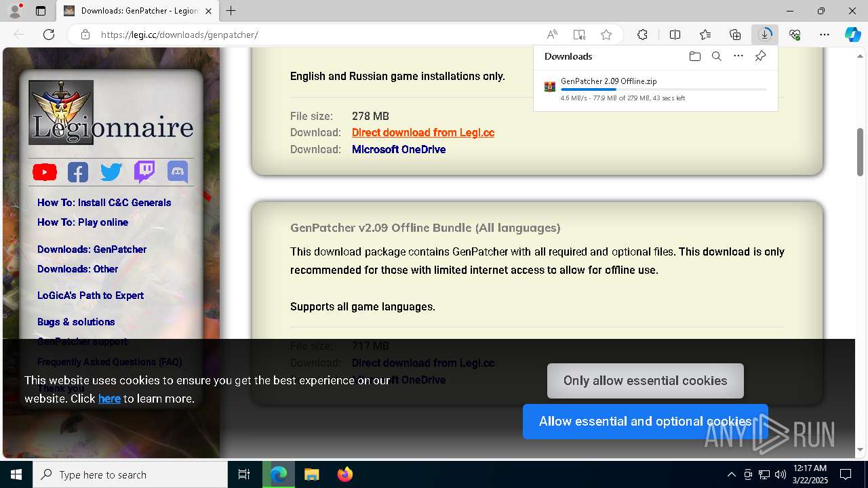
Task: Open Browser essentials icon
Action: click(795, 35)
